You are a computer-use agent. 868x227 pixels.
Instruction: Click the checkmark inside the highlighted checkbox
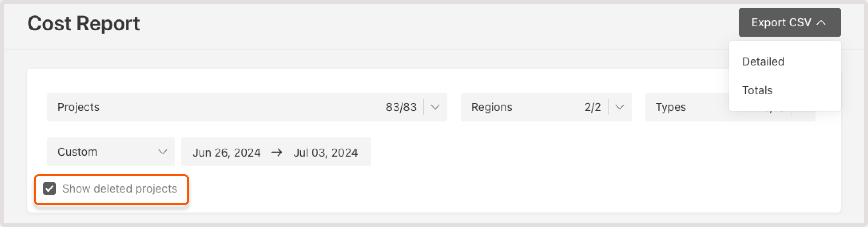pos(49,189)
